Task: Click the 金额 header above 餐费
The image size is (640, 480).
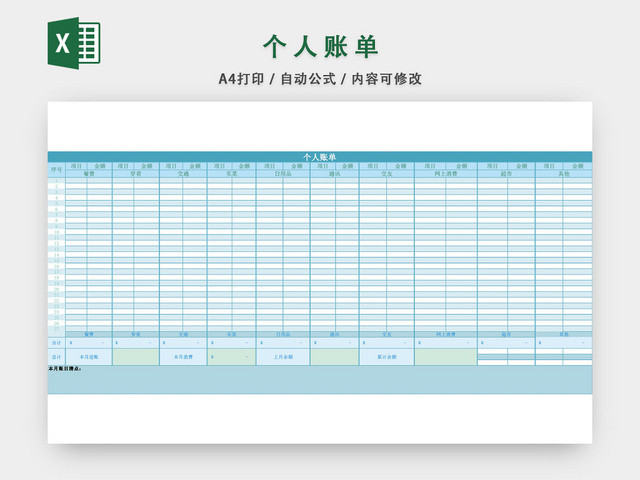Action: [x=100, y=166]
